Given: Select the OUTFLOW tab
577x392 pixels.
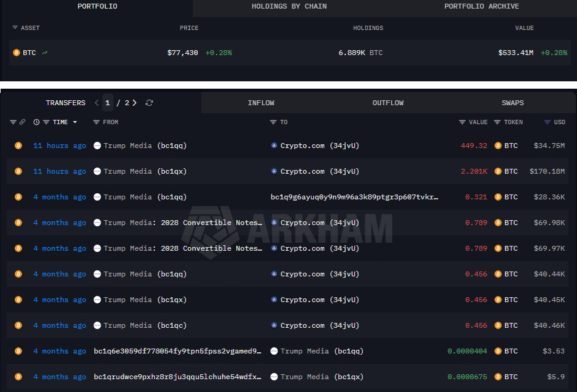Looking at the screenshot, I should (388, 103).
